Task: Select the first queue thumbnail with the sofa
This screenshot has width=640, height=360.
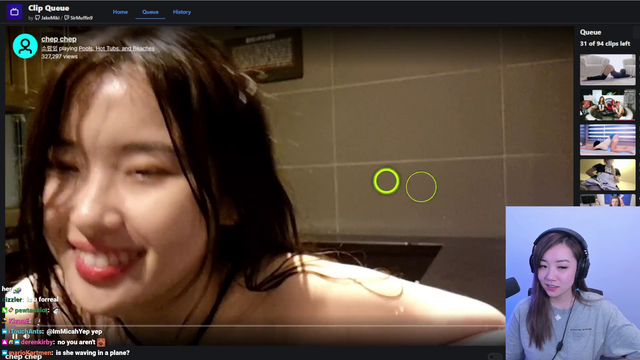Action: coord(608,69)
